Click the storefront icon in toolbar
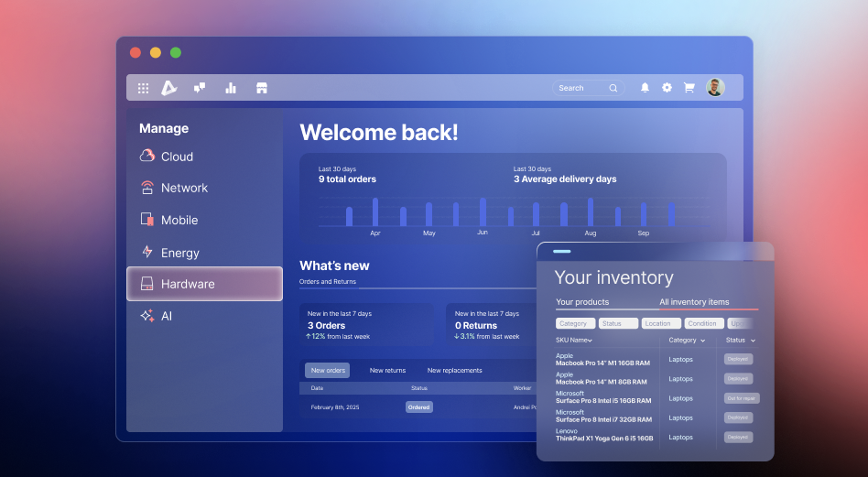868x477 pixels. pos(262,88)
